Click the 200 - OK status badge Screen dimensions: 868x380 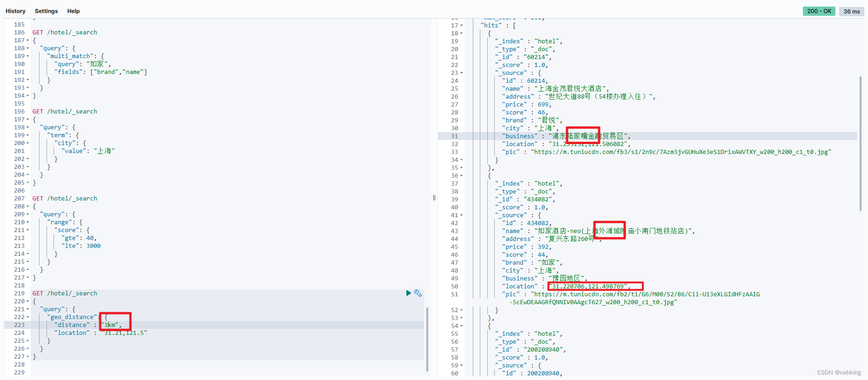[x=819, y=11]
